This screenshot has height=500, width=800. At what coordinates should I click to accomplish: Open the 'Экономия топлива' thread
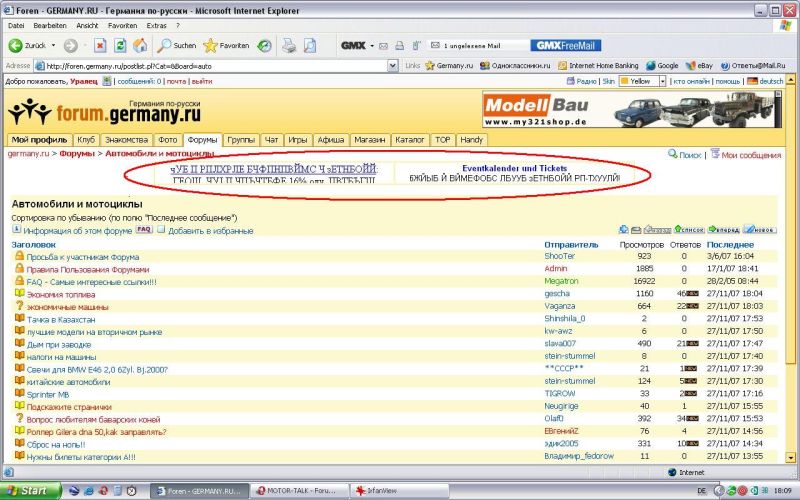point(60,294)
